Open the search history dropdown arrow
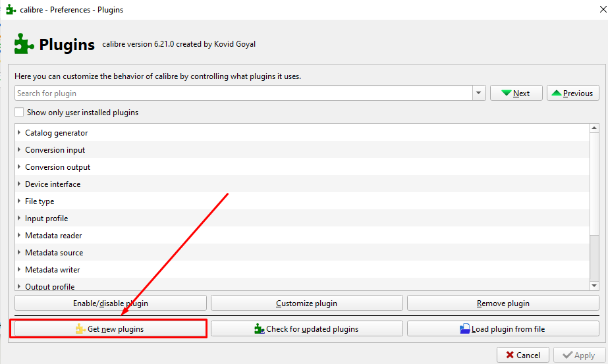The width and height of the screenshot is (608, 364). click(478, 93)
